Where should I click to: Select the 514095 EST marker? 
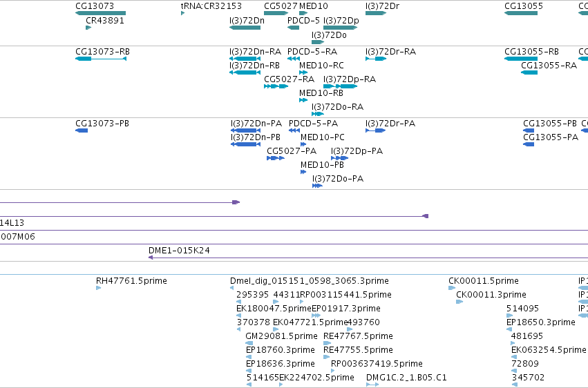pos(509,316)
